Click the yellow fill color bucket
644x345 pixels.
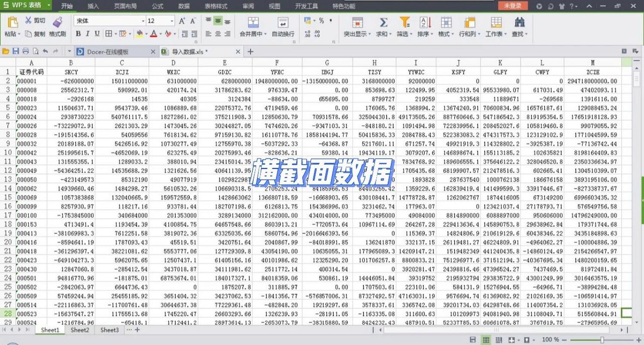tap(139, 34)
